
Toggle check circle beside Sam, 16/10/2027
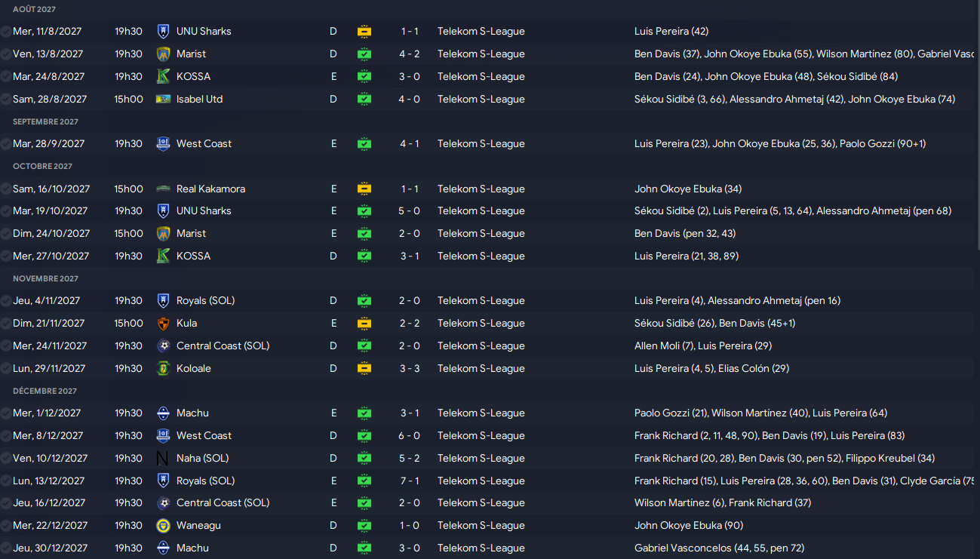pos(6,189)
